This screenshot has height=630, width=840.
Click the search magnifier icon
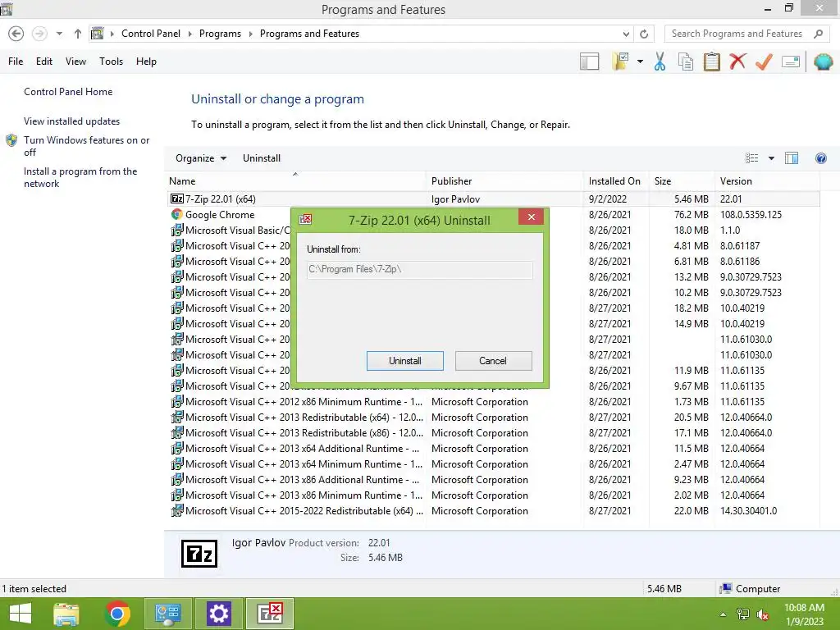pos(818,34)
